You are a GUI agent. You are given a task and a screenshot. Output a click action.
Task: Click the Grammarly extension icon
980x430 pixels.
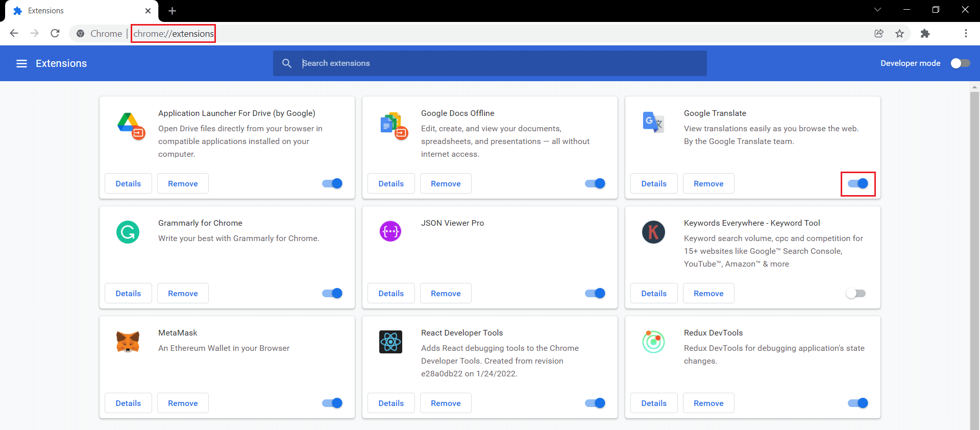click(x=128, y=232)
